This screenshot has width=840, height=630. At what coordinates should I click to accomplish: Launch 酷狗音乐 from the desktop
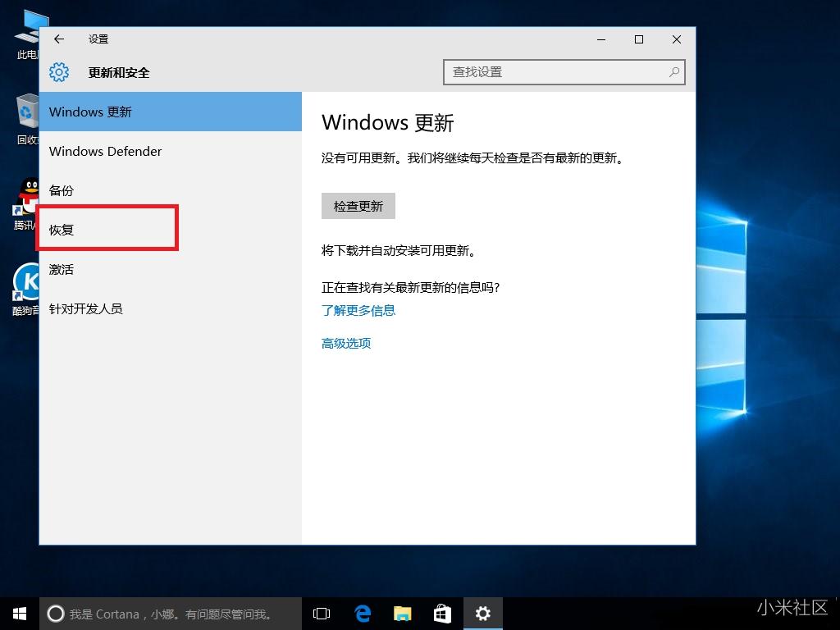[27, 283]
